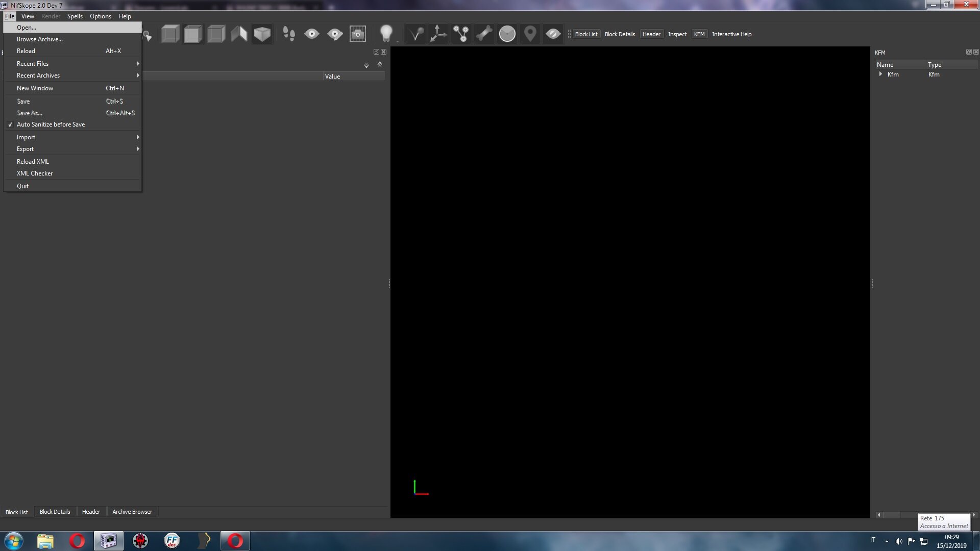The height and width of the screenshot is (551, 980).
Task: Select the side view cube icon
Action: pyautogui.click(x=216, y=34)
